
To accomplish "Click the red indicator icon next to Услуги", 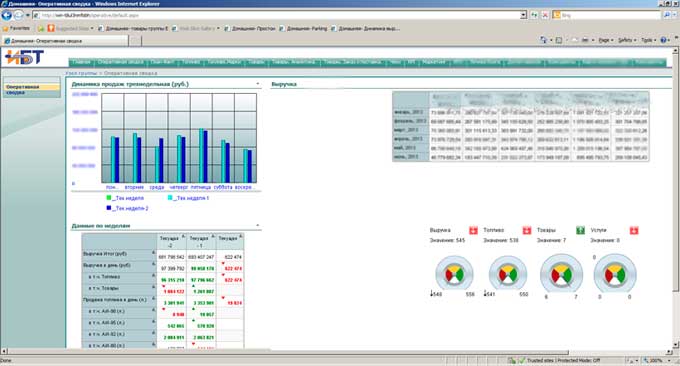I will pyautogui.click(x=634, y=230).
